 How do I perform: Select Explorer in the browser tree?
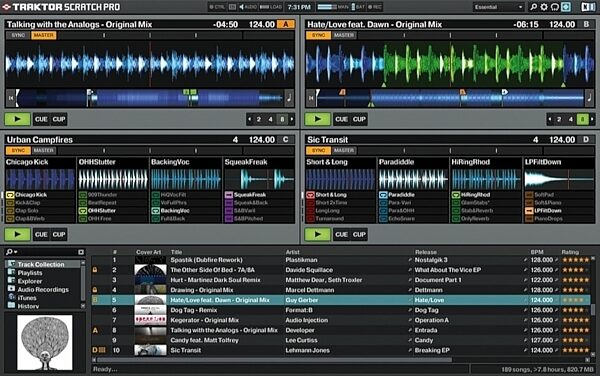(x=30, y=281)
